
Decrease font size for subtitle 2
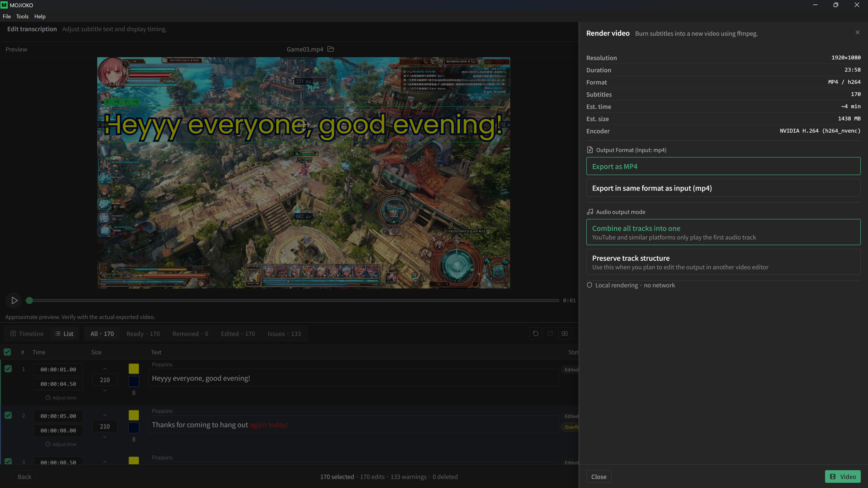pos(105,437)
